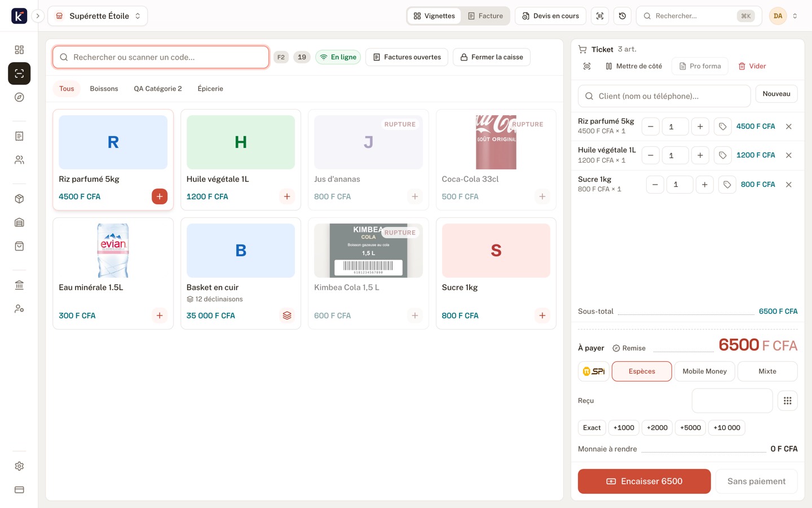Viewport: 812px width, 508px height.
Task: Open the history clock icon in top bar
Action: pyautogui.click(x=623, y=16)
